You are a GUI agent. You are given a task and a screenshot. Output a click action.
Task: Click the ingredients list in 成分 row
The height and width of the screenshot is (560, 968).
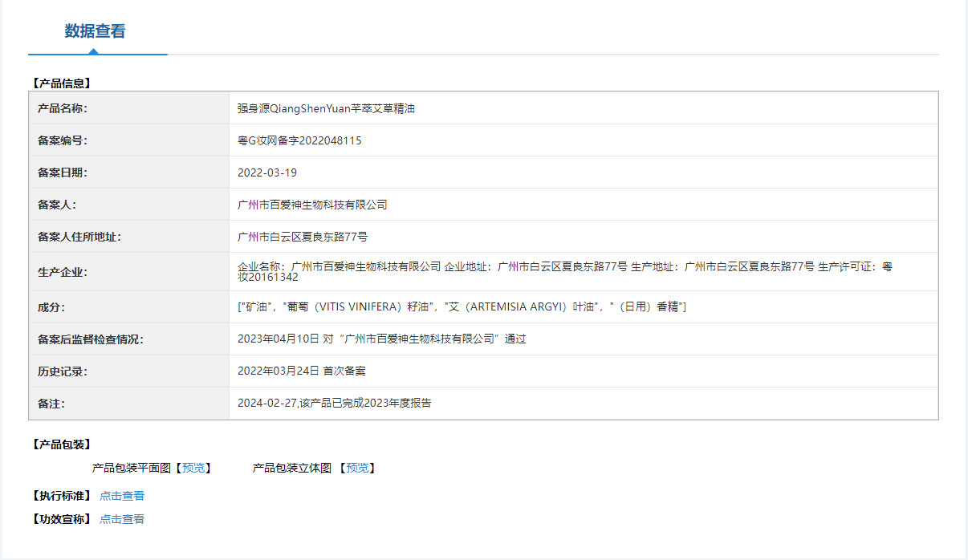[x=462, y=307]
